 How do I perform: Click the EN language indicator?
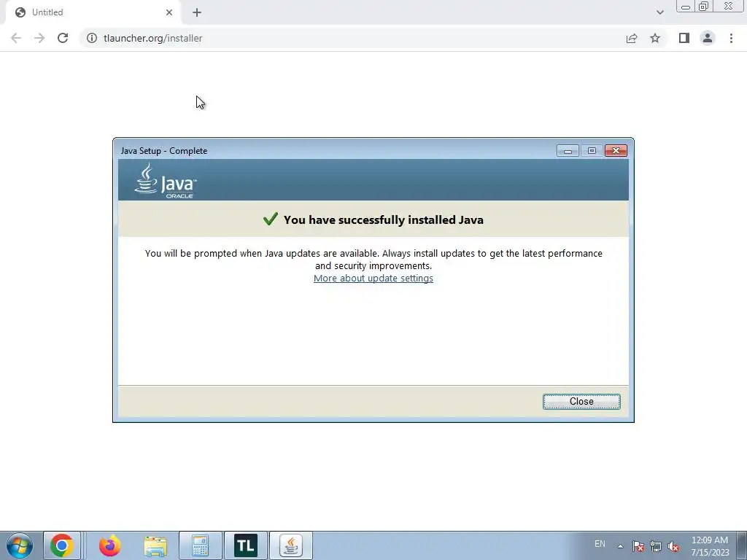pos(600,544)
